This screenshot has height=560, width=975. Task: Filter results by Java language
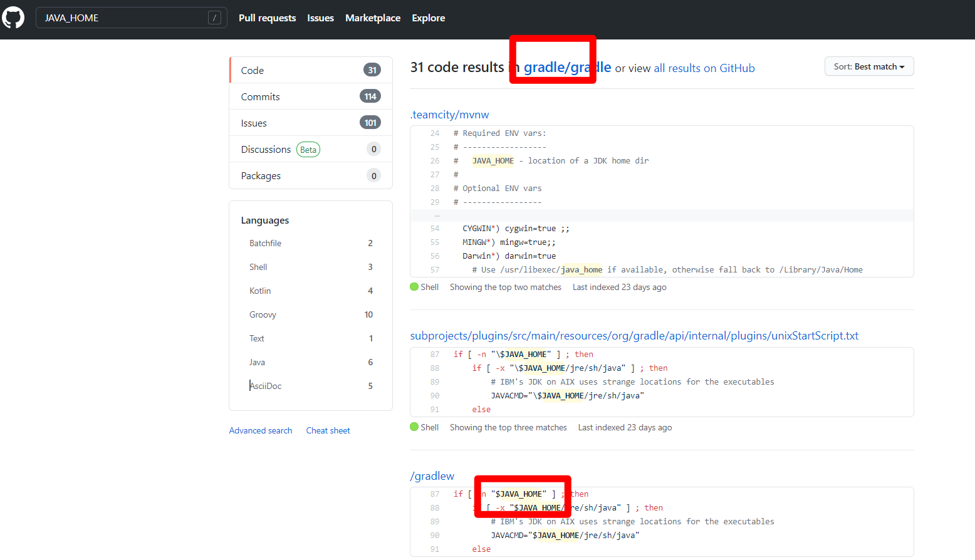pyautogui.click(x=311, y=362)
